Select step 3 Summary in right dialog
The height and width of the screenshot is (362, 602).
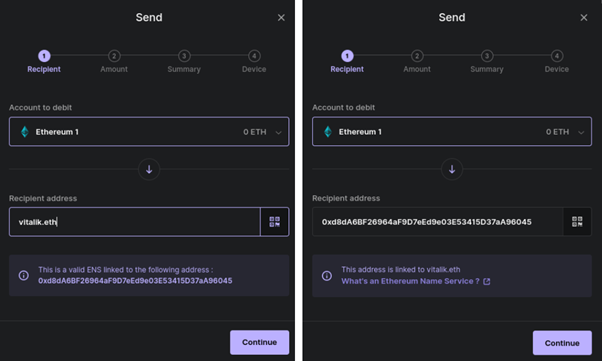tap(487, 61)
